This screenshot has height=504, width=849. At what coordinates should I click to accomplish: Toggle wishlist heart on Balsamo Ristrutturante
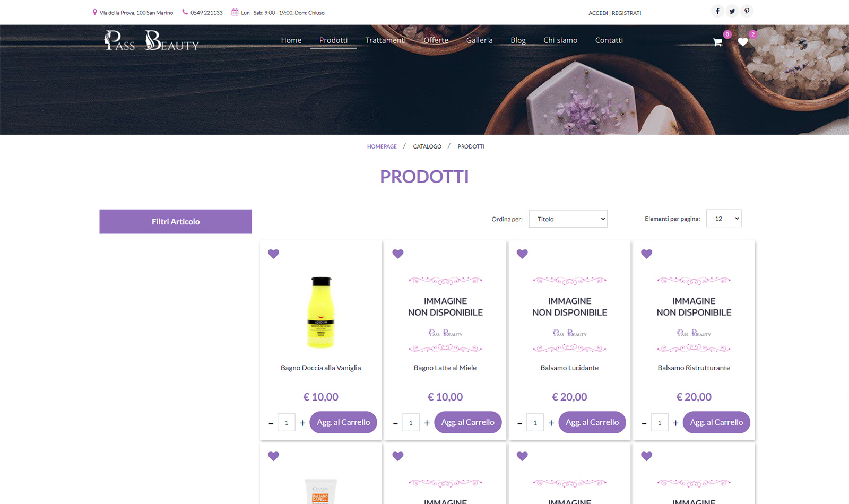tap(646, 254)
